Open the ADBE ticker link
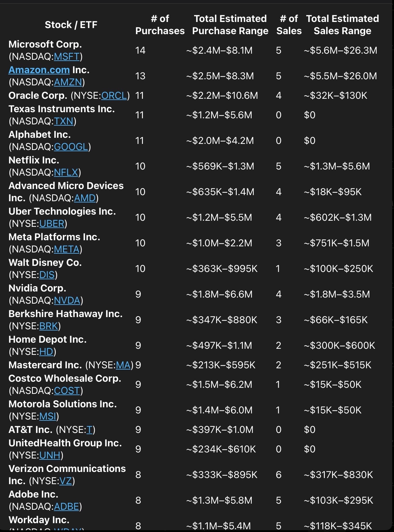The width and height of the screenshot is (394, 532). tap(66, 507)
